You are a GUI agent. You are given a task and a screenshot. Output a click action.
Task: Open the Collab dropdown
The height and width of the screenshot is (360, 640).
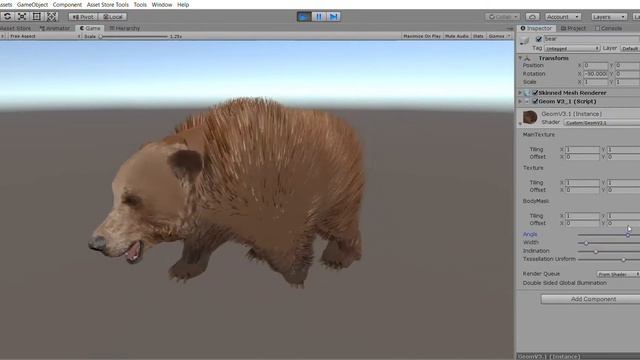pyautogui.click(x=502, y=17)
